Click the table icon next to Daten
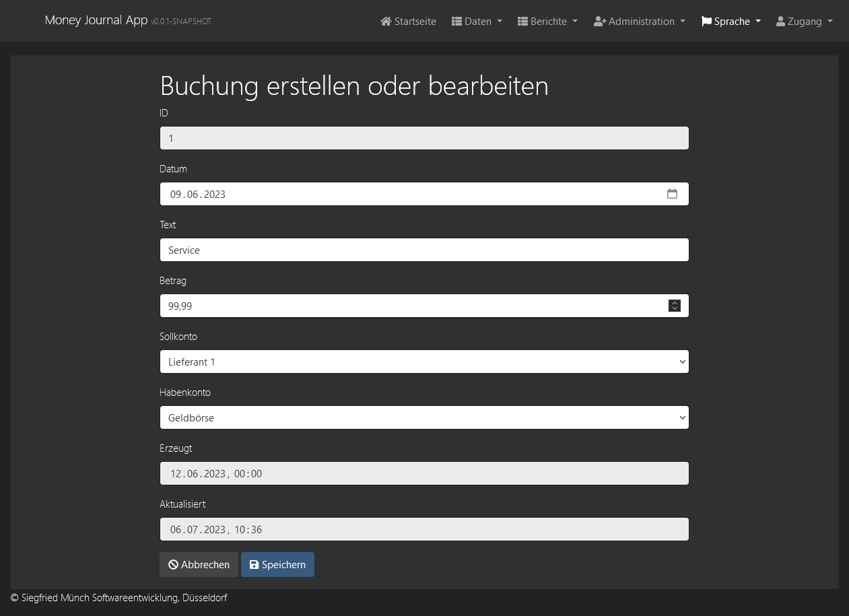 [x=456, y=22]
